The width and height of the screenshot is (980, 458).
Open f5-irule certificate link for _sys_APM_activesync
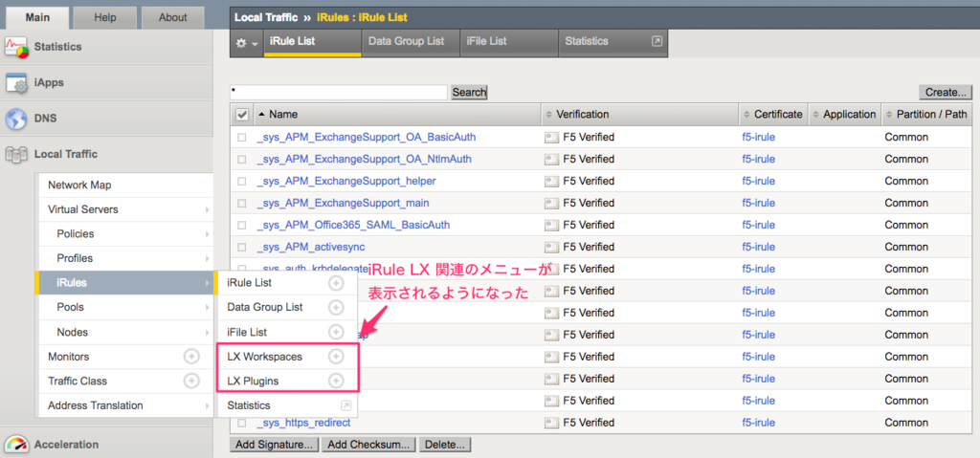click(758, 247)
